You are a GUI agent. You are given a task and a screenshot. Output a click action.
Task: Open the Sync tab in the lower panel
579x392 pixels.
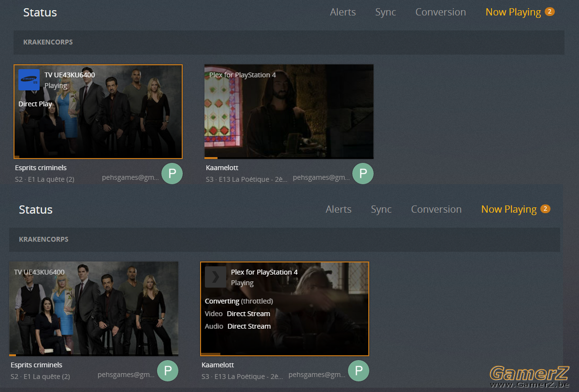point(381,209)
